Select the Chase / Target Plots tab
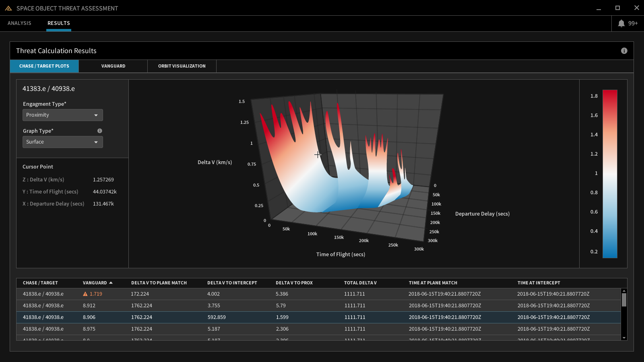 pyautogui.click(x=44, y=66)
